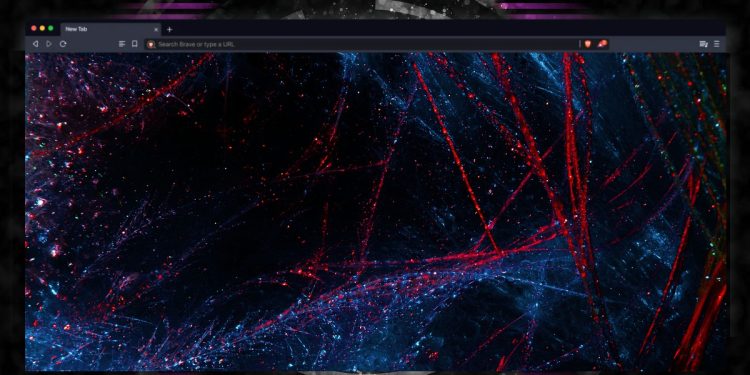The height and width of the screenshot is (375, 750).
Task: Open the Brave Rewards icon
Action: click(602, 44)
